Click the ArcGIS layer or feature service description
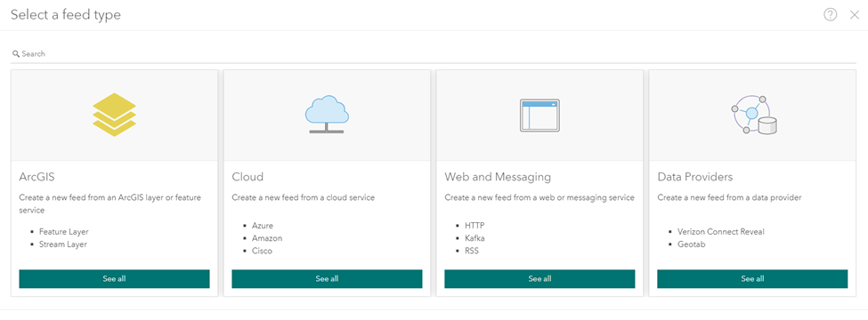868x320 pixels. 110,204
